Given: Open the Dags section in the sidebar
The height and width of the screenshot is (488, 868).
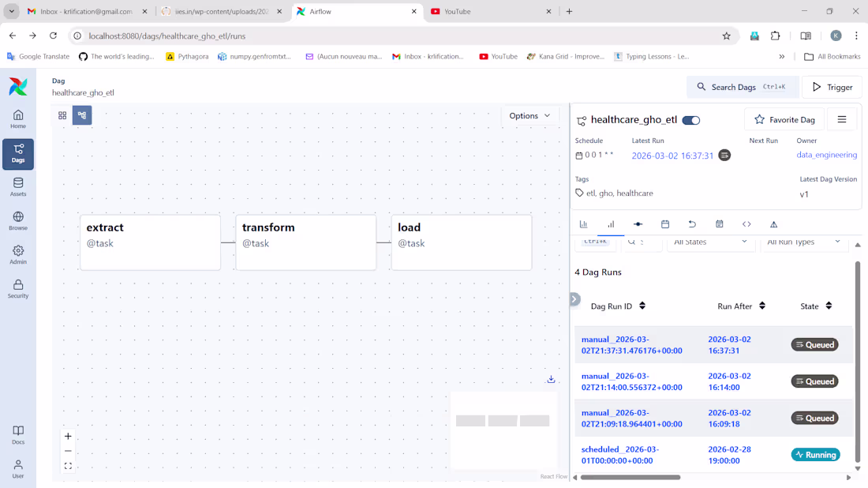Looking at the screenshot, I should pos(17,154).
